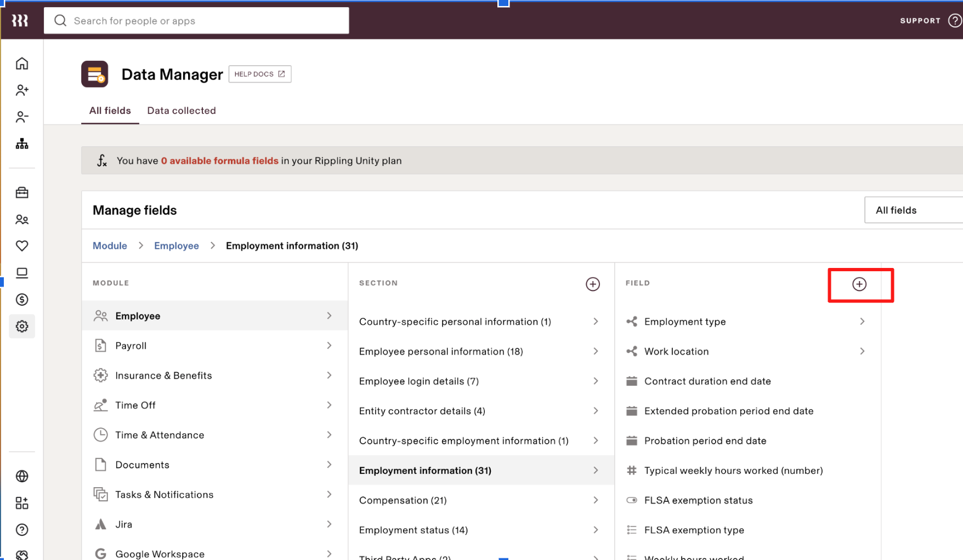The image size is (963, 560).
Task: Open the people group sidebar icon
Action: (22, 220)
